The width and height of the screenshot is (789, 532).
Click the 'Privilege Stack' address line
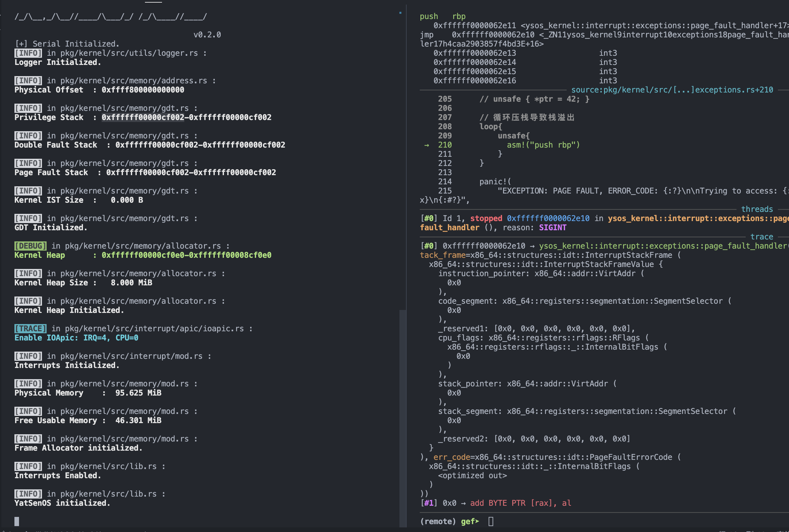coord(143,117)
